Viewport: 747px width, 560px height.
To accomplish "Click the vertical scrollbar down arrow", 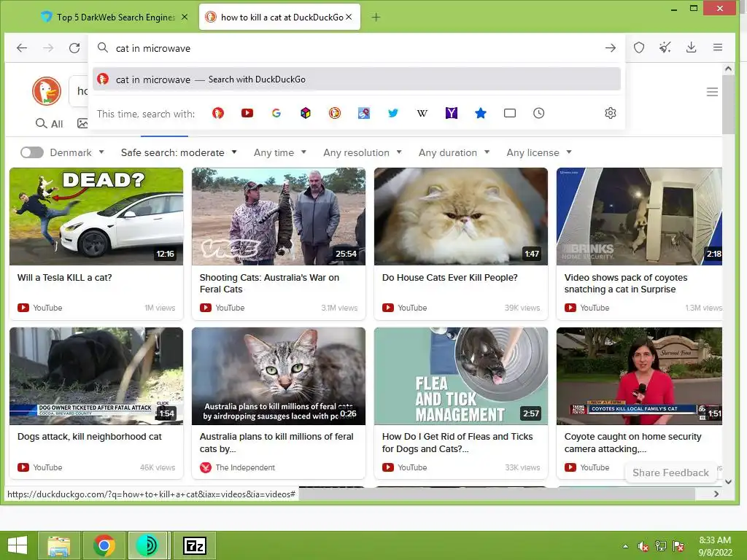I will 728,481.
